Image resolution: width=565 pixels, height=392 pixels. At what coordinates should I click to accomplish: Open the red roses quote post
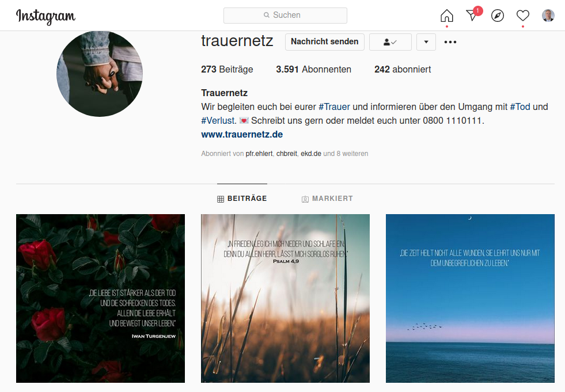click(101, 298)
